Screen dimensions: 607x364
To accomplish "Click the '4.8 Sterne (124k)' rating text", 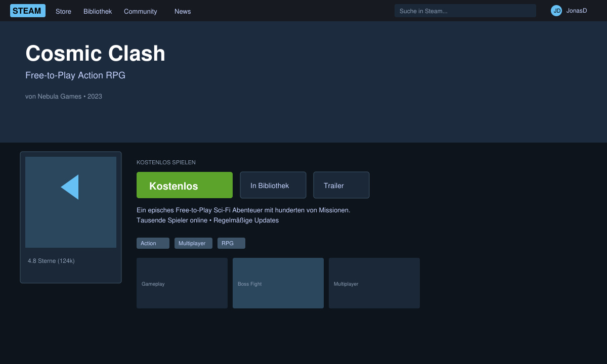I will (x=51, y=261).
